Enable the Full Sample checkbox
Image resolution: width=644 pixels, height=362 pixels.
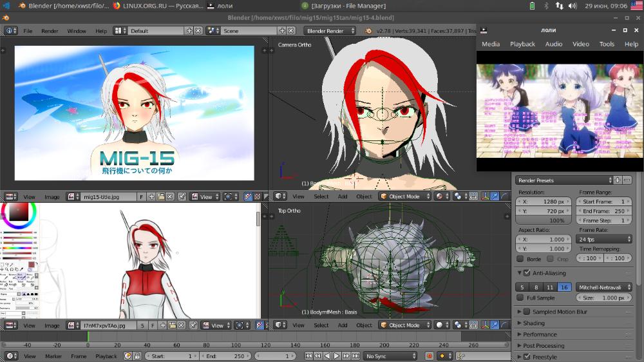point(520,298)
